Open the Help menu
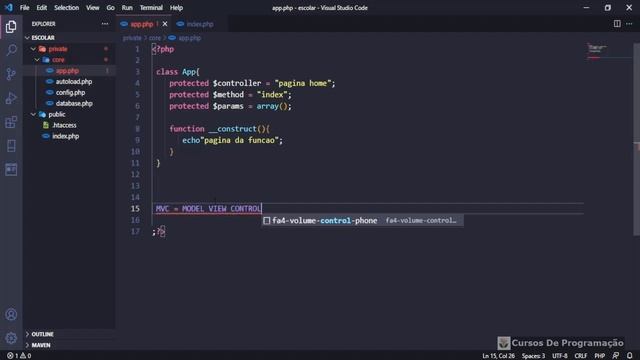 [x=176, y=8]
